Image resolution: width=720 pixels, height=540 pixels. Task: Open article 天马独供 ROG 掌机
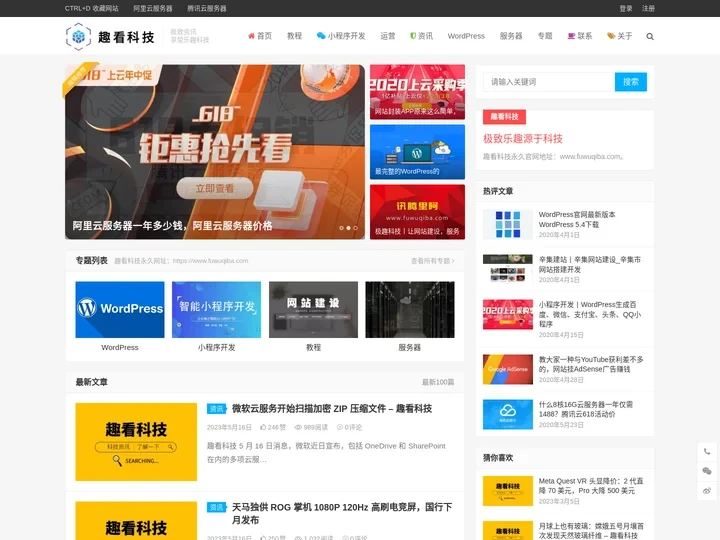[x=342, y=513]
